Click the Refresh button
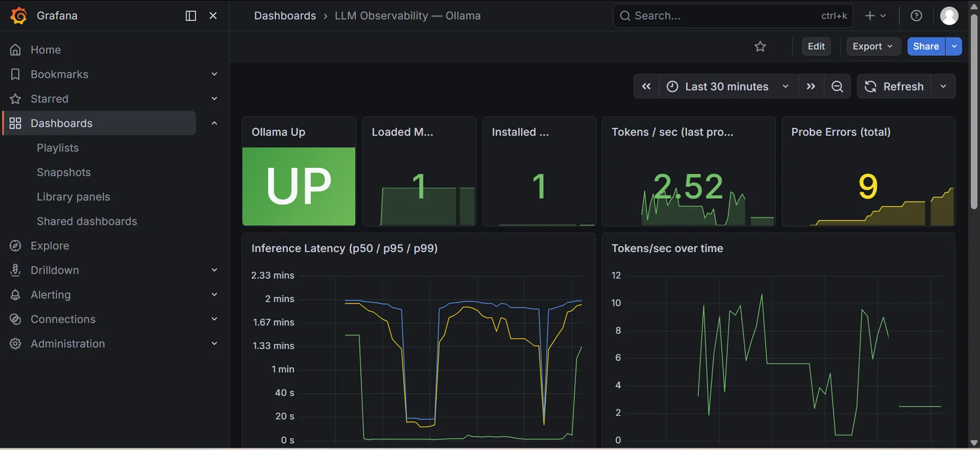Viewport: 980px width, 450px height. click(894, 86)
